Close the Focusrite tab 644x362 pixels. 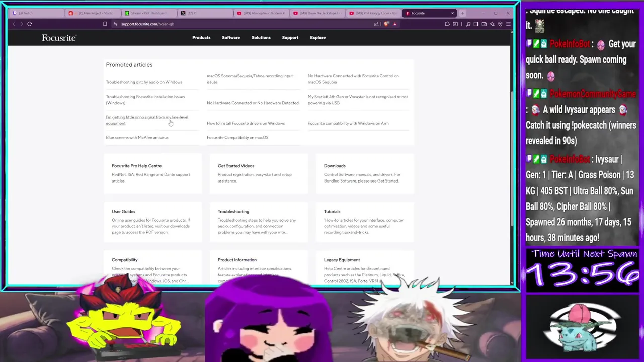pyautogui.click(x=452, y=13)
